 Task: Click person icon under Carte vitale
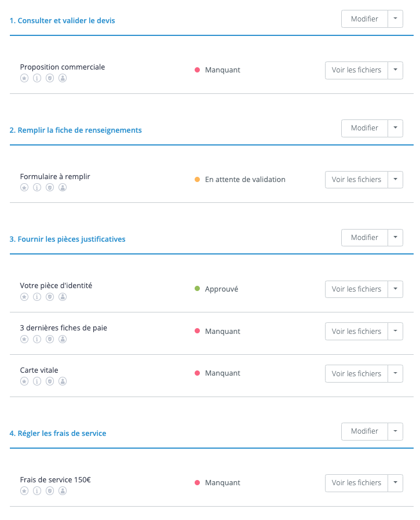[63, 381]
